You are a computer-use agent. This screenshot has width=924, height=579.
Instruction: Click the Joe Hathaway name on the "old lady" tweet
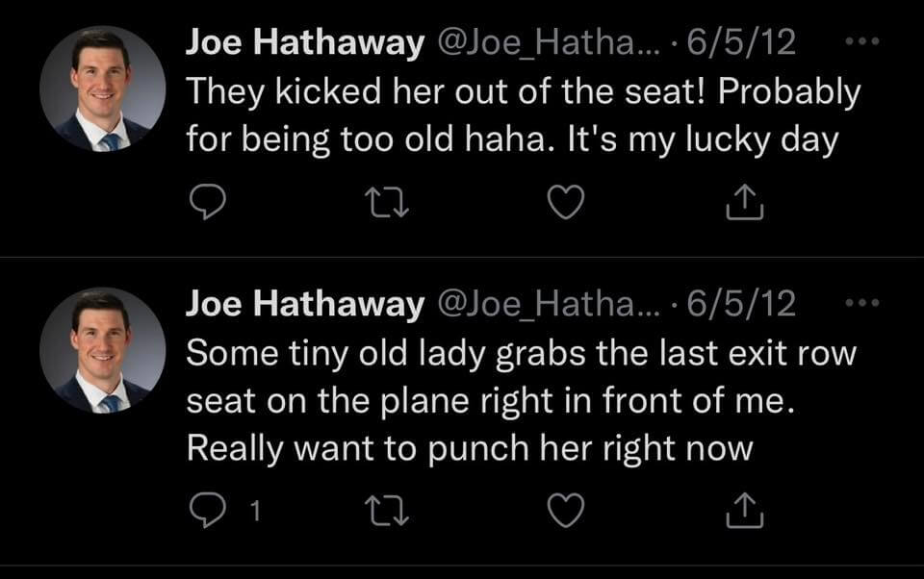(x=305, y=303)
